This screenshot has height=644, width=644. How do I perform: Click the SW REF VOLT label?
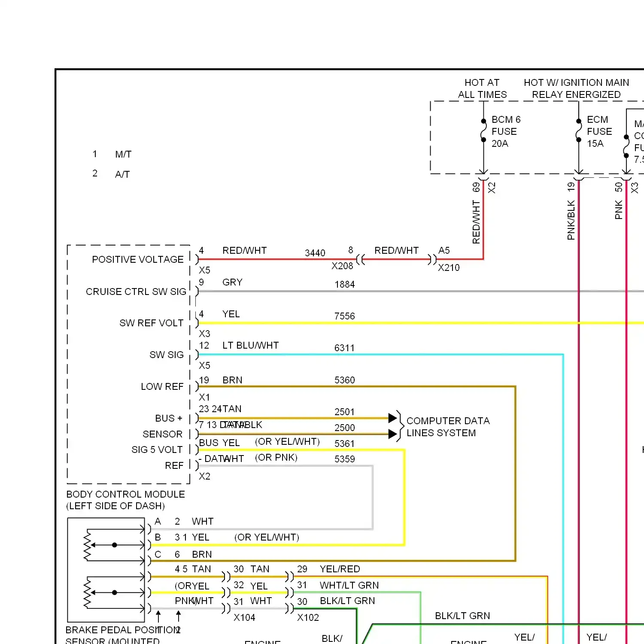pos(152,323)
